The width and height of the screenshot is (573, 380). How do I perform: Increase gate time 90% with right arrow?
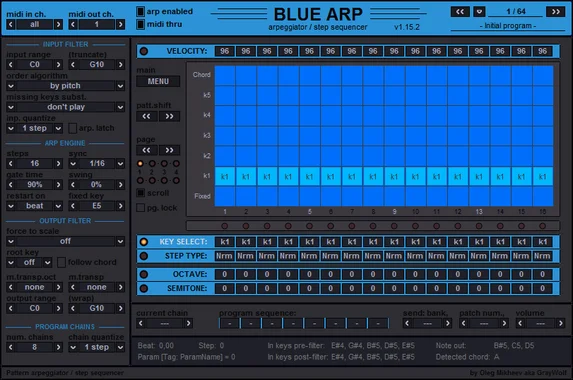[x=58, y=185]
